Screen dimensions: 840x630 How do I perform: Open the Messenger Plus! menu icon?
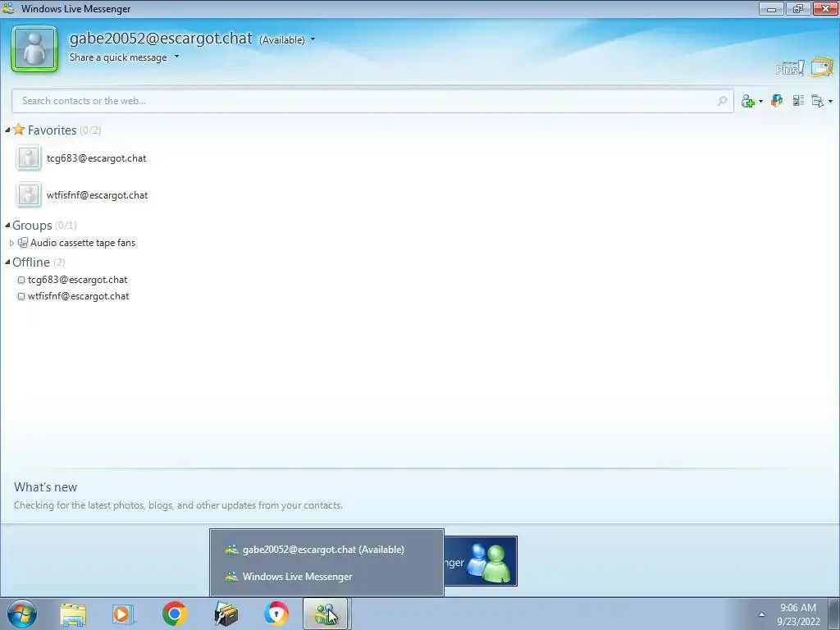click(790, 68)
